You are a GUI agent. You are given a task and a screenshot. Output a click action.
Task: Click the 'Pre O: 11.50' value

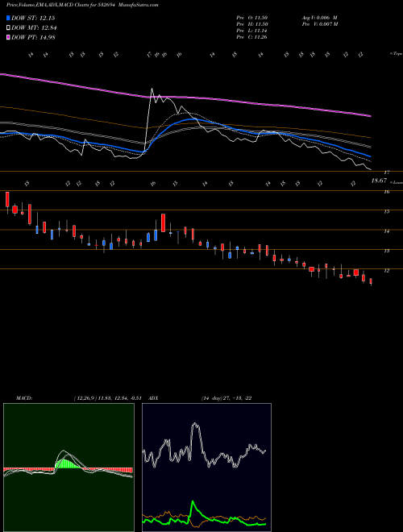(x=252, y=18)
